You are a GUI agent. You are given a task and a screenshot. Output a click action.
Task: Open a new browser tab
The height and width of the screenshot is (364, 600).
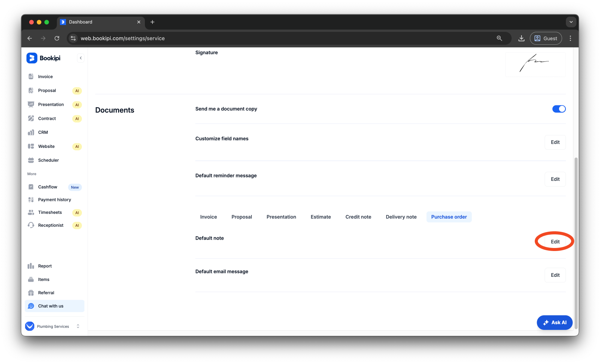click(x=152, y=22)
